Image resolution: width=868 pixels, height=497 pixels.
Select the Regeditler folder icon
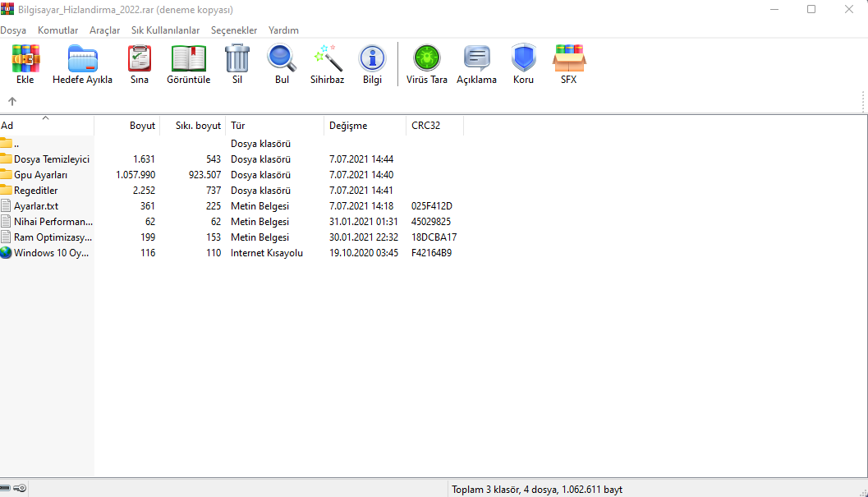click(6, 190)
